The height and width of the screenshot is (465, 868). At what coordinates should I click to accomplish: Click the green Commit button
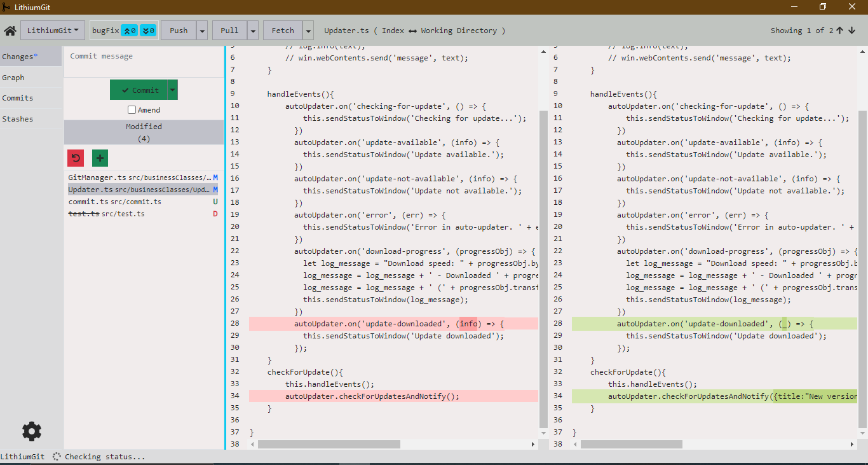point(139,90)
